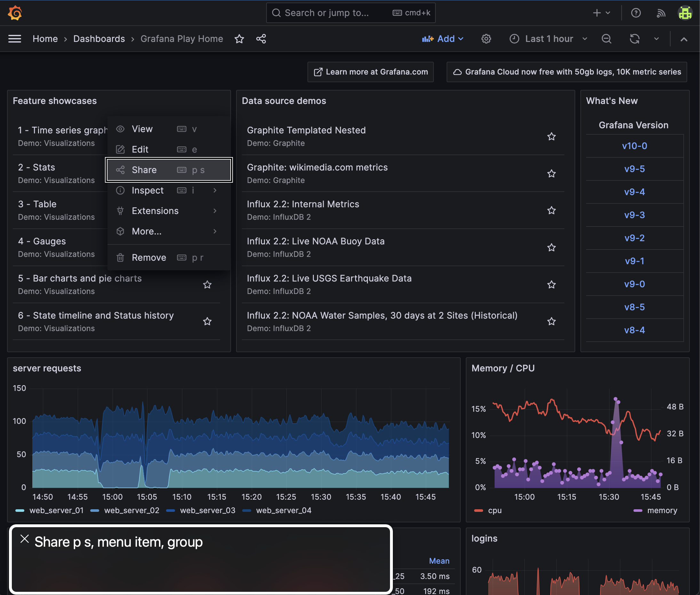Favorite the Graphite Templated Nested demo

pos(551,136)
